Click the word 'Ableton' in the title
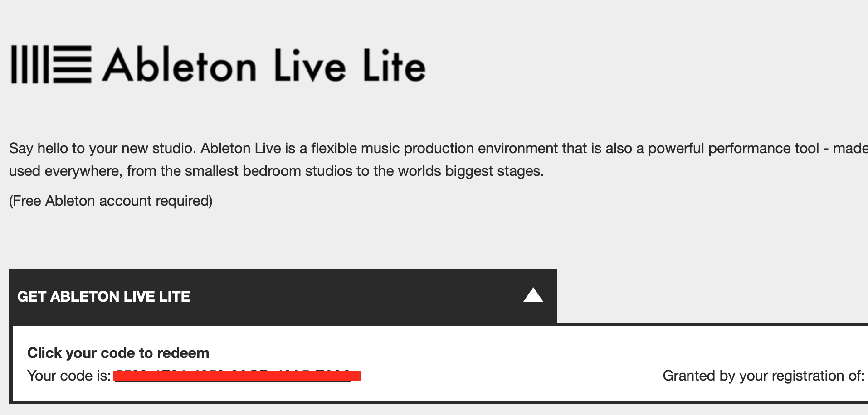This screenshot has width=868, height=415. tap(179, 66)
